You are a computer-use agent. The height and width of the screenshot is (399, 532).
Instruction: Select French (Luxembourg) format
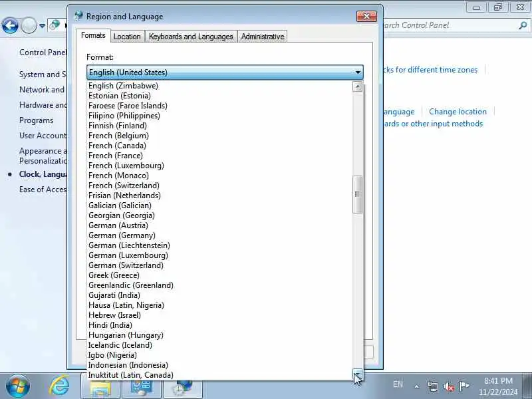click(220, 166)
